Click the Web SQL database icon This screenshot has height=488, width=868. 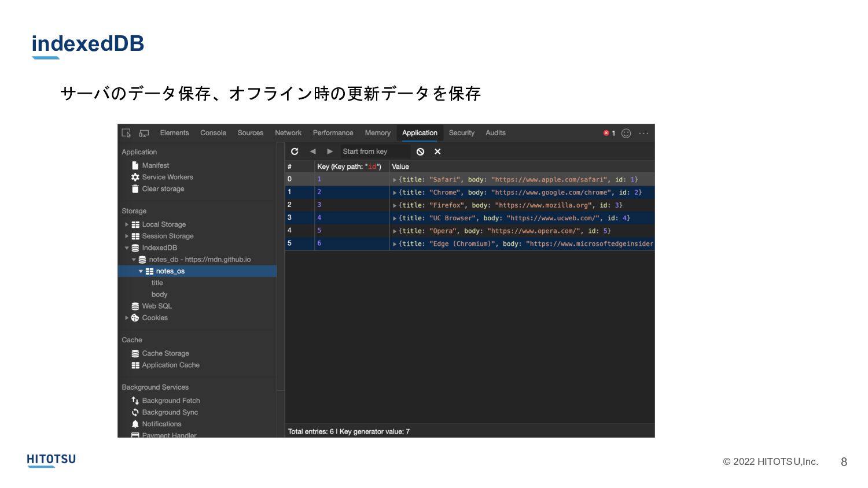pyautogui.click(x=135, y=306)
